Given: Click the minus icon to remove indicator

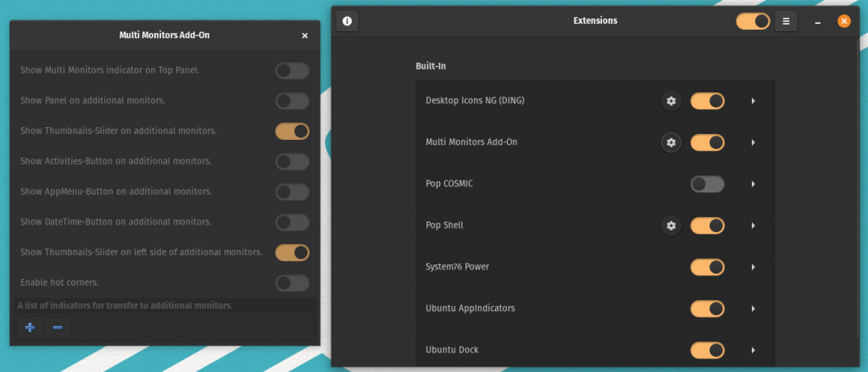Looking at the screenshot, I should point(57,328).
